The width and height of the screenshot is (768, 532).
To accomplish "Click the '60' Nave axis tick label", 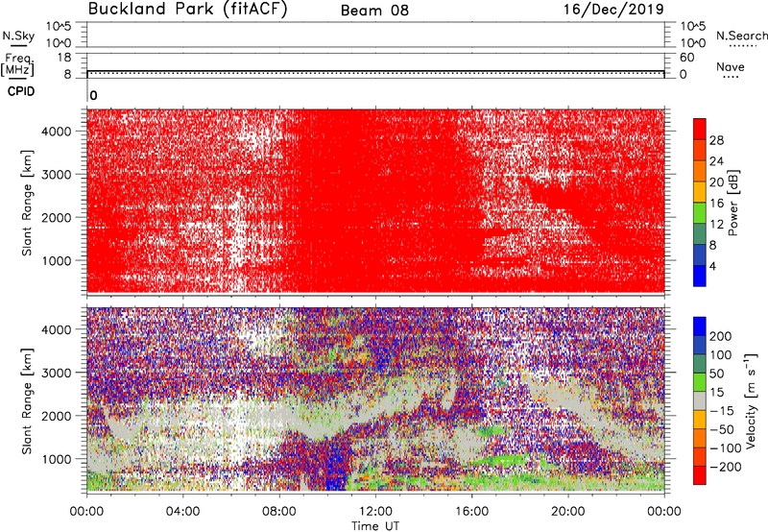I will (687, 58).
